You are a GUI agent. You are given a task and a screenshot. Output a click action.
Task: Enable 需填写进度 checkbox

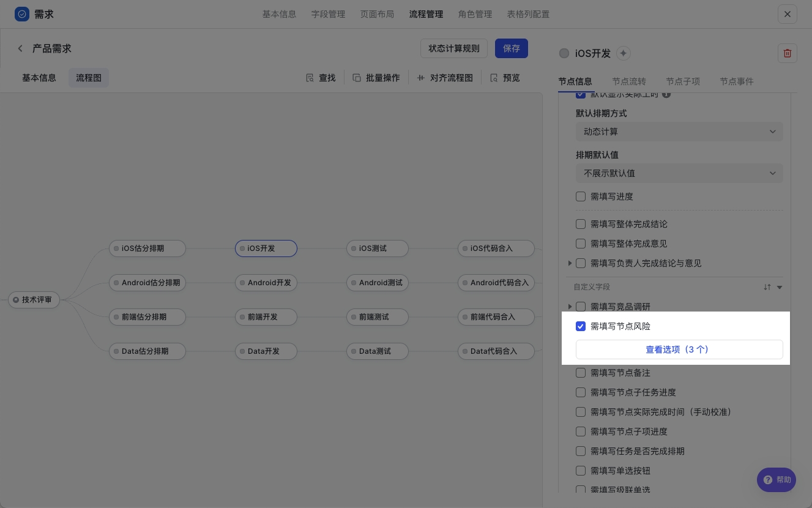pyautogui.click(x=581, y=196)
